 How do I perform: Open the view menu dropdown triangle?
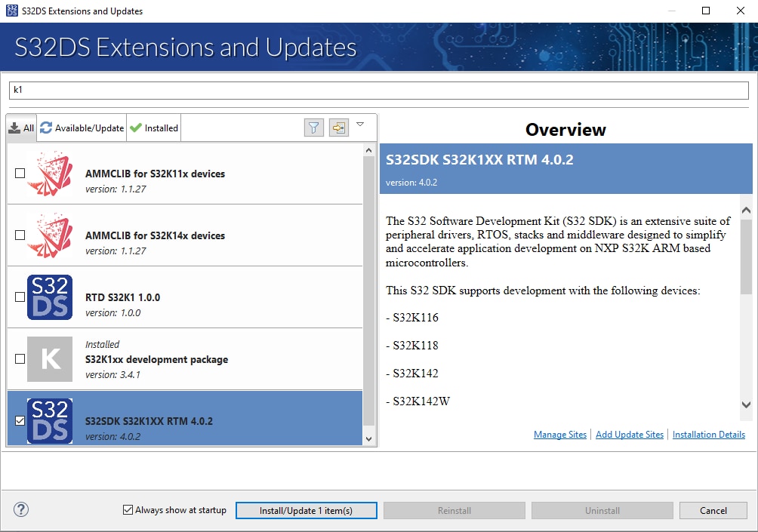[360, 125]
